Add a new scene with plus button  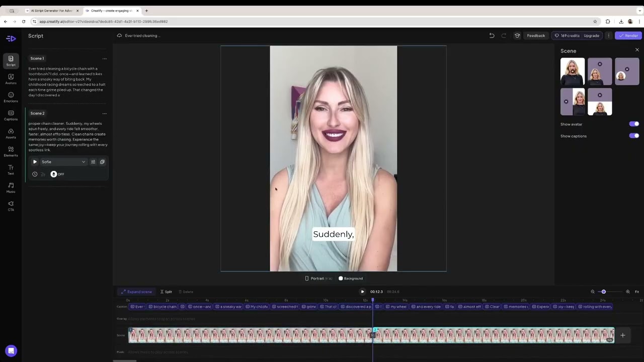click(622, 335)
